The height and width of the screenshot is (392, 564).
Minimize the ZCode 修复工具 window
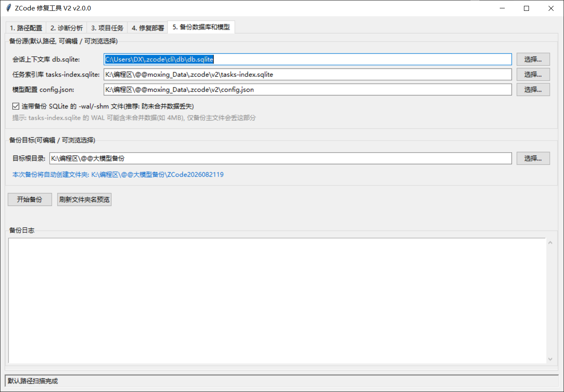pos(502,8)
